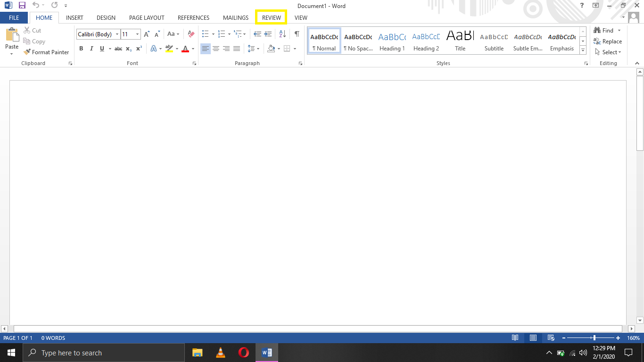Set Center paragraph alignment
The height and width of the screenshot is (362, 644).
(216, 49)
